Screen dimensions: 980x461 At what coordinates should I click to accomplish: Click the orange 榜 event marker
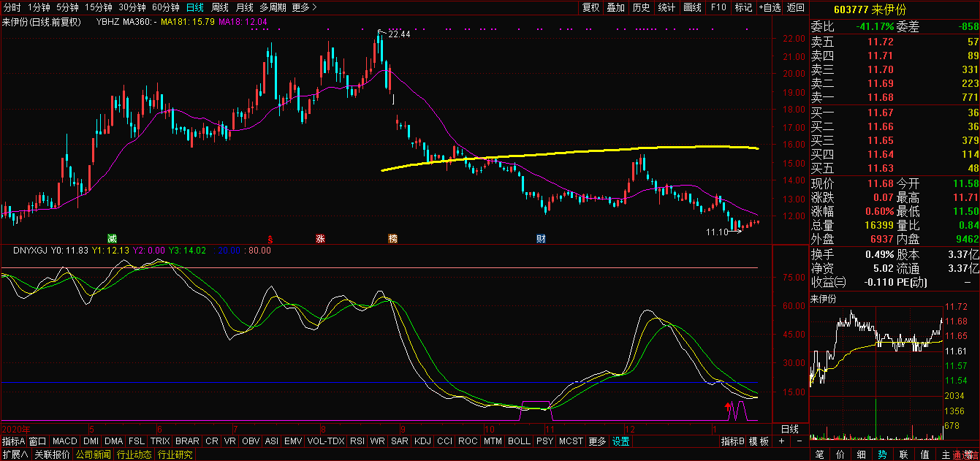point(393,238)
